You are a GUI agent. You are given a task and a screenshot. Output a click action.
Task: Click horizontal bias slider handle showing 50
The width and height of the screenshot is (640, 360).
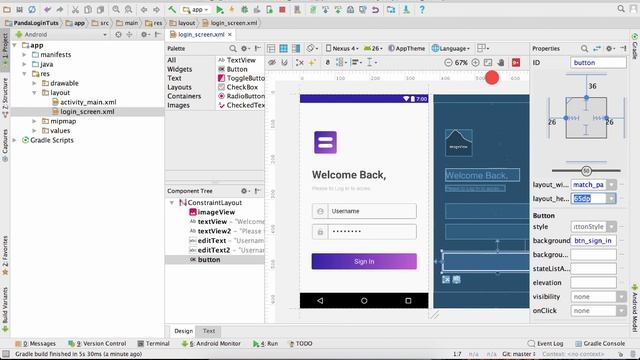coord(587,171)
